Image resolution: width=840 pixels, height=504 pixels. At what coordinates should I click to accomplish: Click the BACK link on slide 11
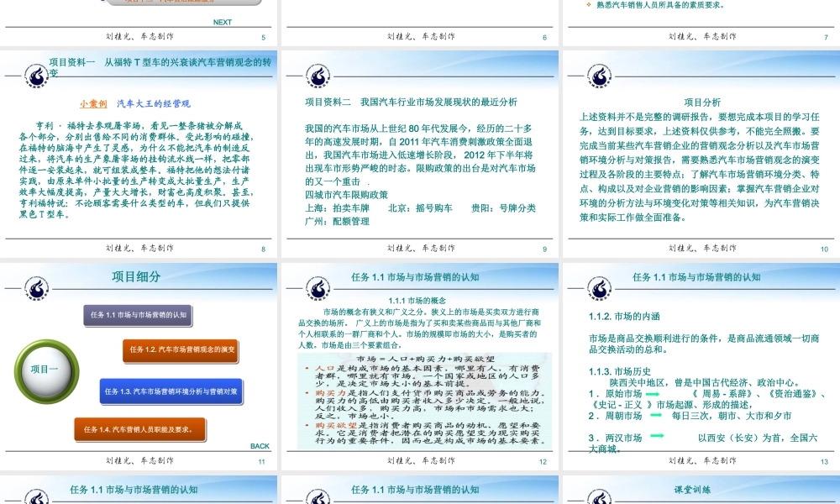[x=260, y=446]
